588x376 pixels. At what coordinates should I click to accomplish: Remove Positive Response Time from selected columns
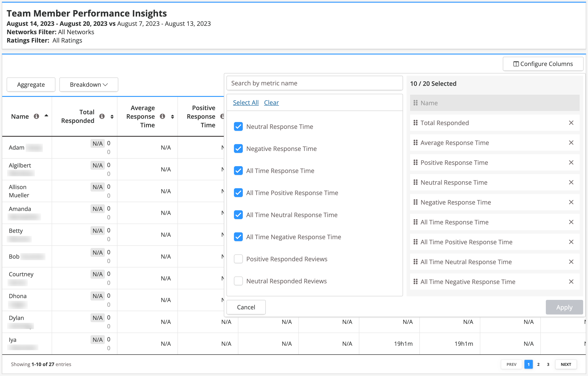point(571,163)
